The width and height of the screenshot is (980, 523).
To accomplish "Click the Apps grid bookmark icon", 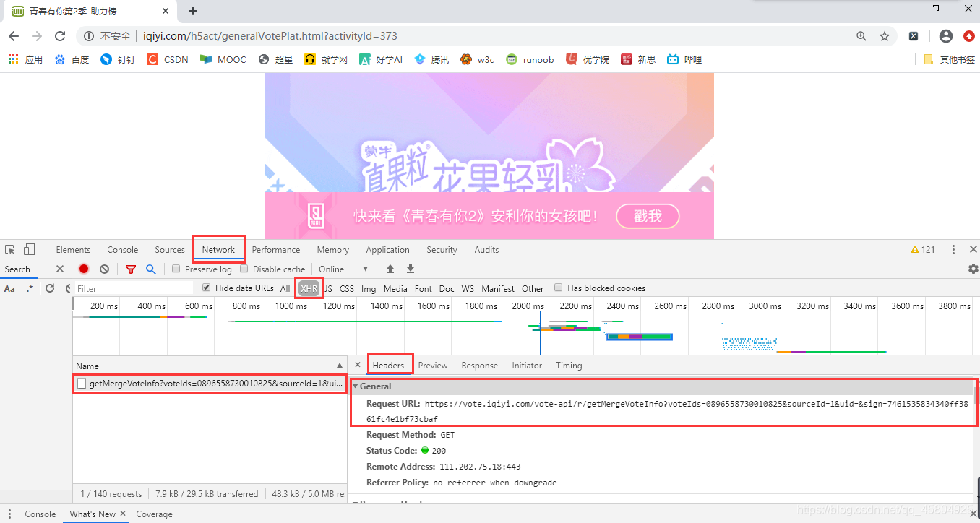I will [13, 59].
